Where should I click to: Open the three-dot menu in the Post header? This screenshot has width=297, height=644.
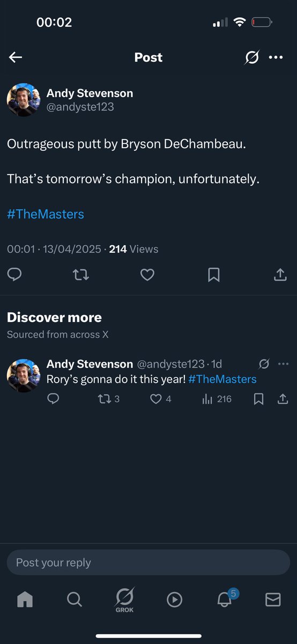[x=276, y=57]
